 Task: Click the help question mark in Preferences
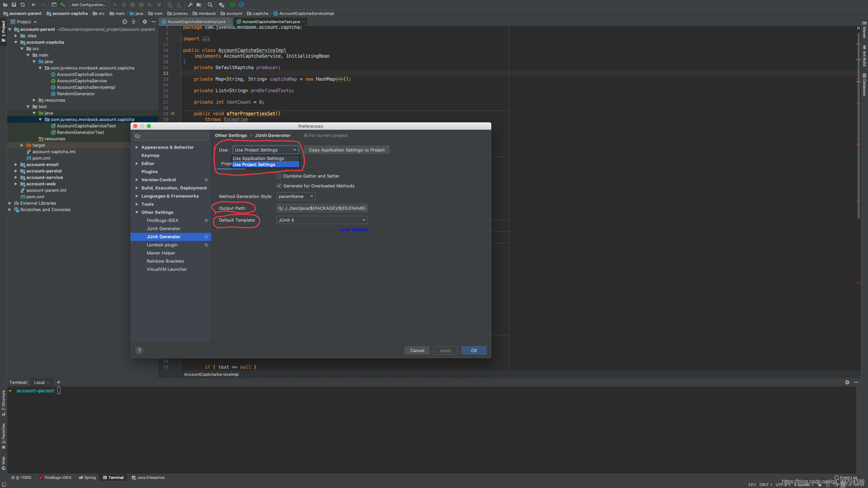click(x=139, y=350)
